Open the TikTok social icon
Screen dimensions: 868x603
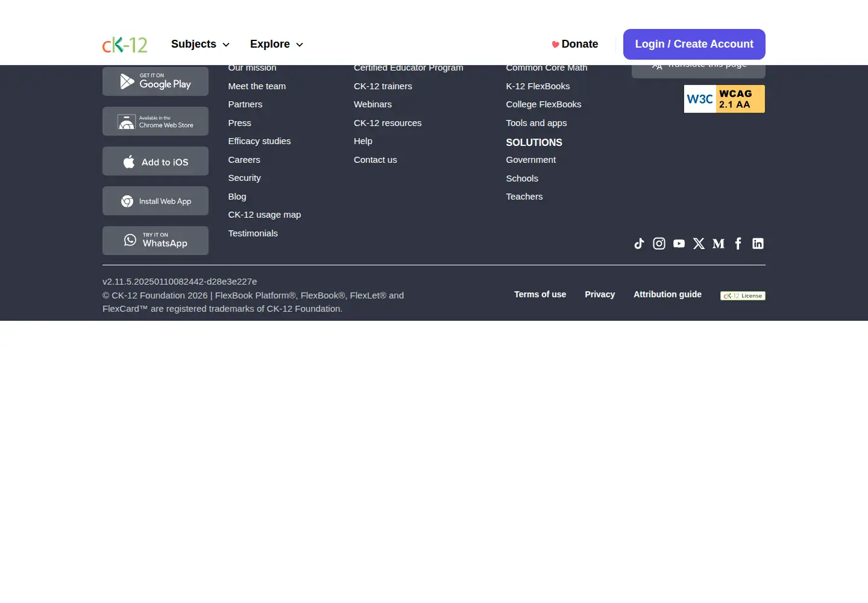tap(640, 244)
